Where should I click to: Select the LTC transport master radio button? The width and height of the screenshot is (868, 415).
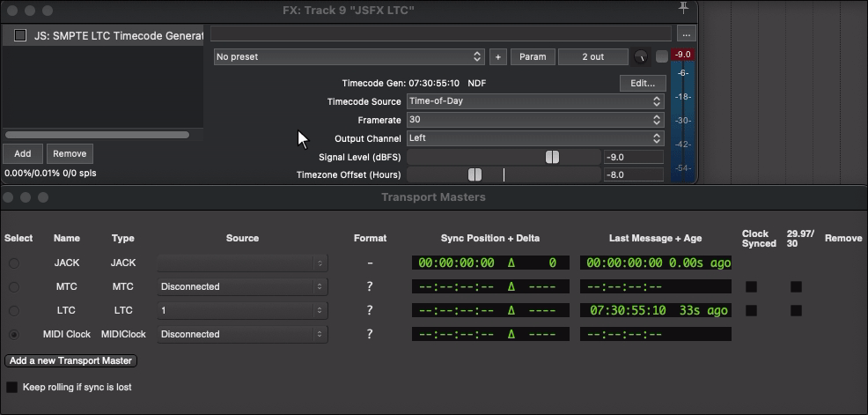point(14,311)
